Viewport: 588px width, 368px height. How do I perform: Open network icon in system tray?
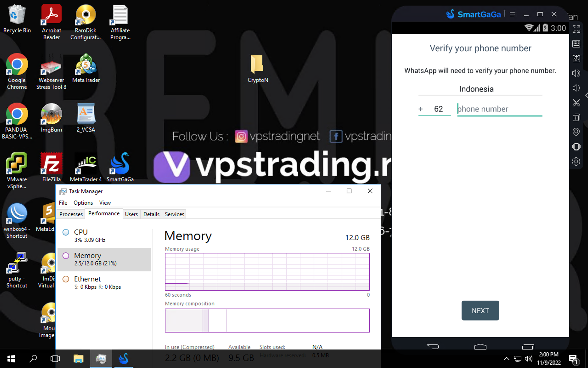(x=517, y=359)
